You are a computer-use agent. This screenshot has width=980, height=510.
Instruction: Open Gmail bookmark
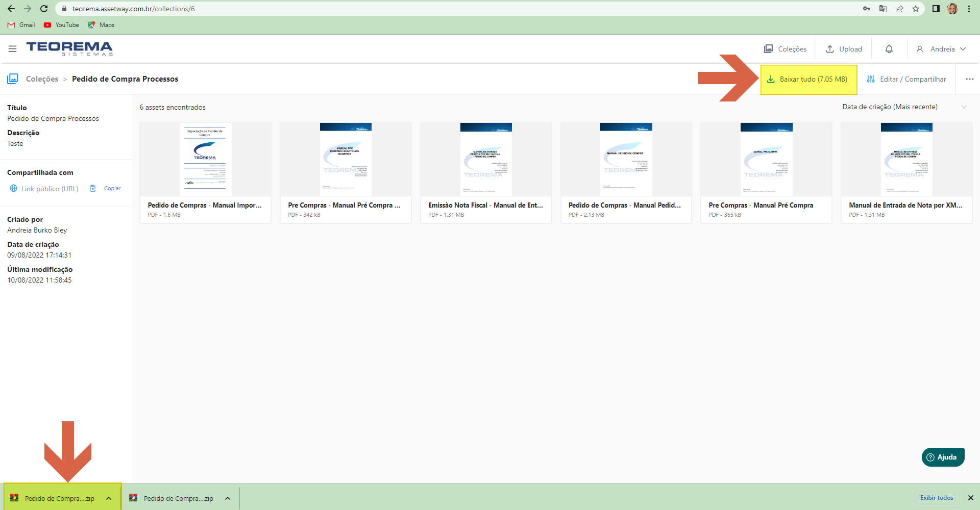pos(21,25)
